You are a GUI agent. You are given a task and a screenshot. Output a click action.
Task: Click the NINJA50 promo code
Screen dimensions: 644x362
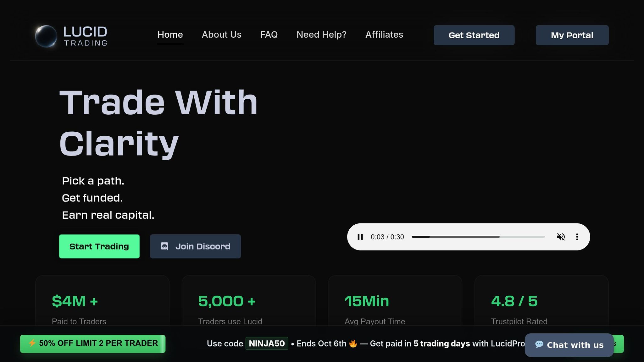tap(267, 343)
